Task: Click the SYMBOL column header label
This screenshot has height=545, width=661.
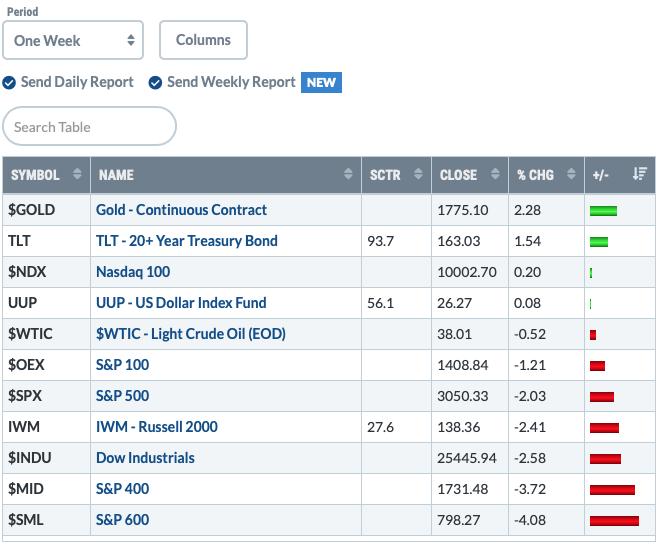Action: pos(35,175)
